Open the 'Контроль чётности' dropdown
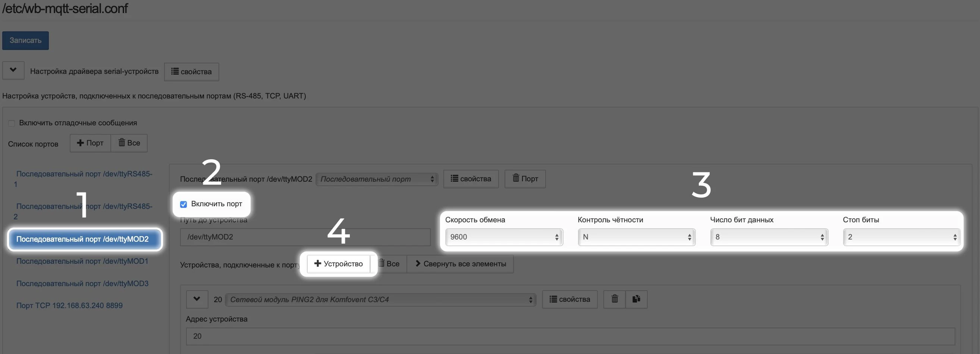Image resolution: width=980 pixels, height=354 pixels. coord(637,237)
